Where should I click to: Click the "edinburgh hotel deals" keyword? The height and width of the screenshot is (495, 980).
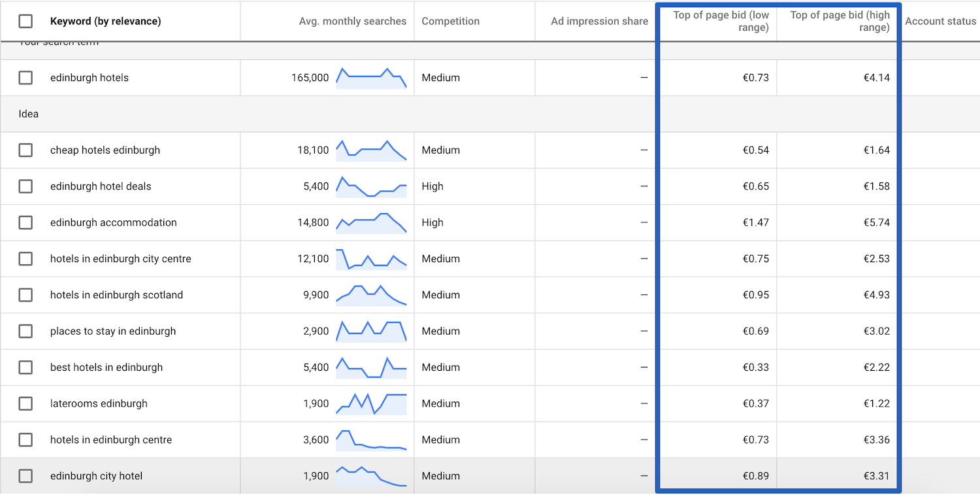[x=101, y=186]
